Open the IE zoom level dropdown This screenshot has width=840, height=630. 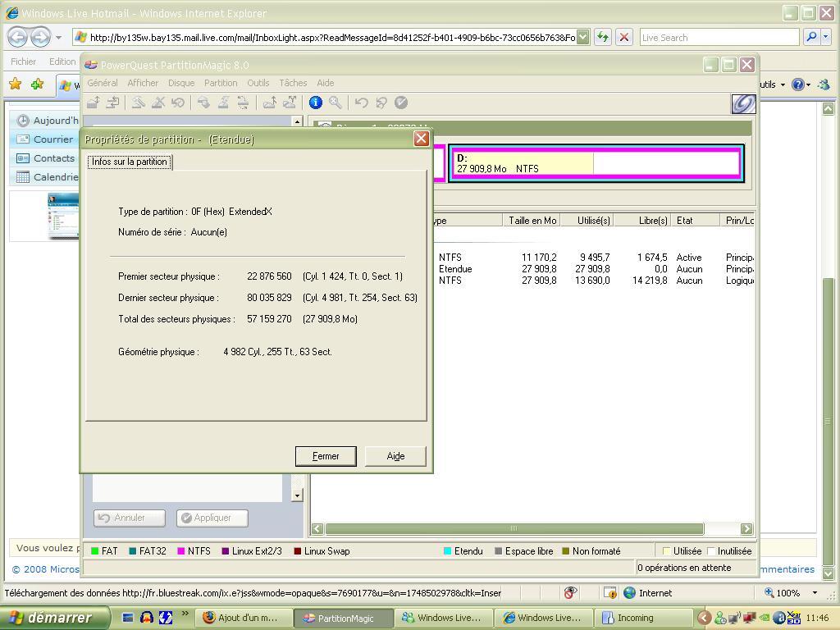pos(815,592)
